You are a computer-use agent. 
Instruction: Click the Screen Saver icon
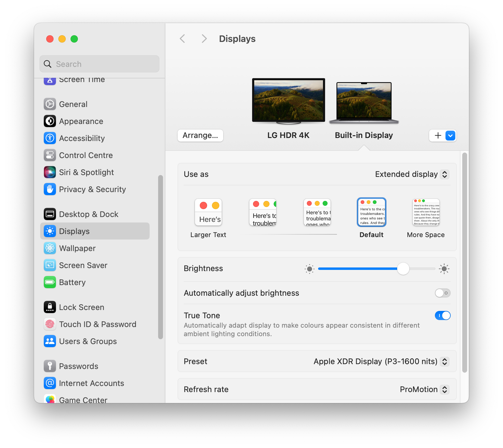[x=50, y=265]
